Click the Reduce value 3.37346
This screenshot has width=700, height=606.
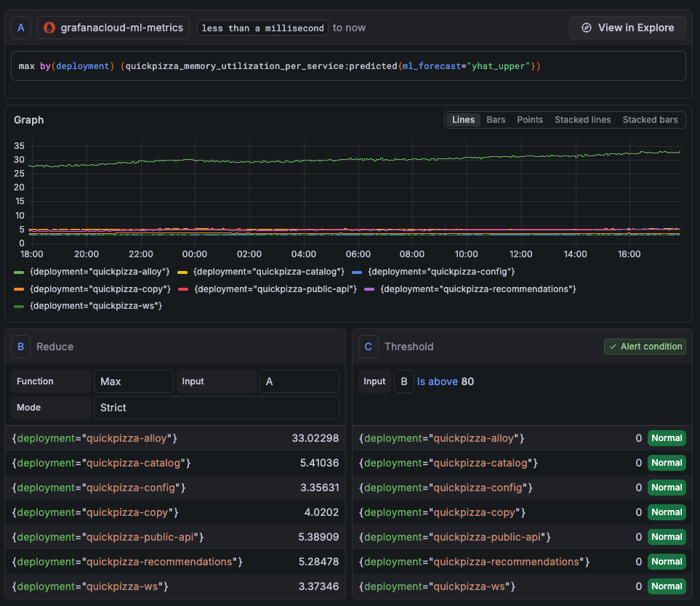tap(318, 586)
